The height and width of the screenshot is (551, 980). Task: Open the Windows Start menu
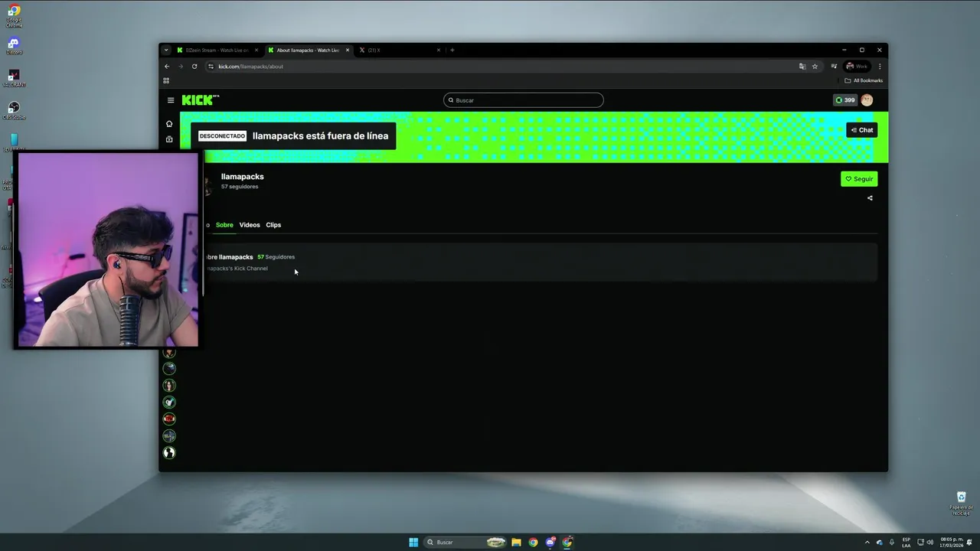pyautogui.click(x=413, y=543)
